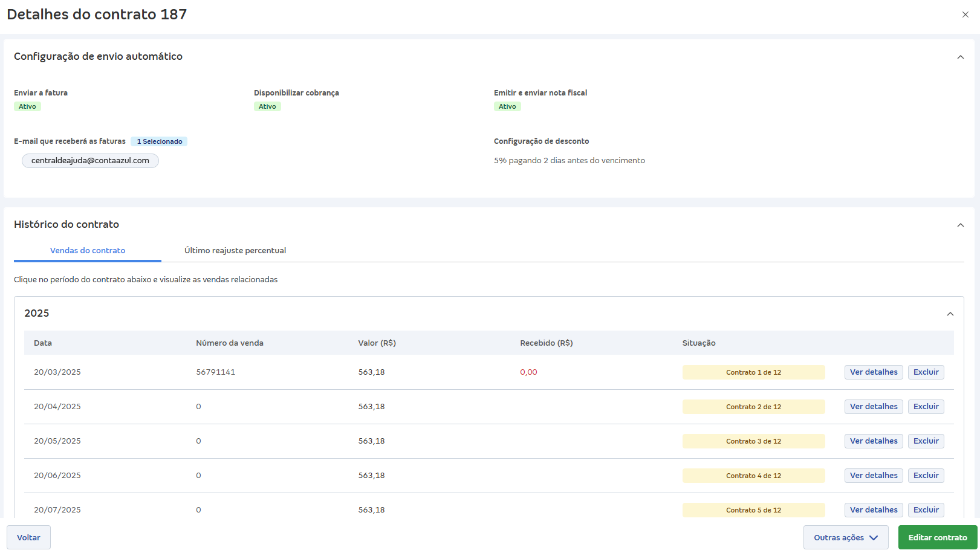This screenshot has height=553, width=980.
Task: Delete the 20/05/2025 sale with Excluir
Action: 926,441
